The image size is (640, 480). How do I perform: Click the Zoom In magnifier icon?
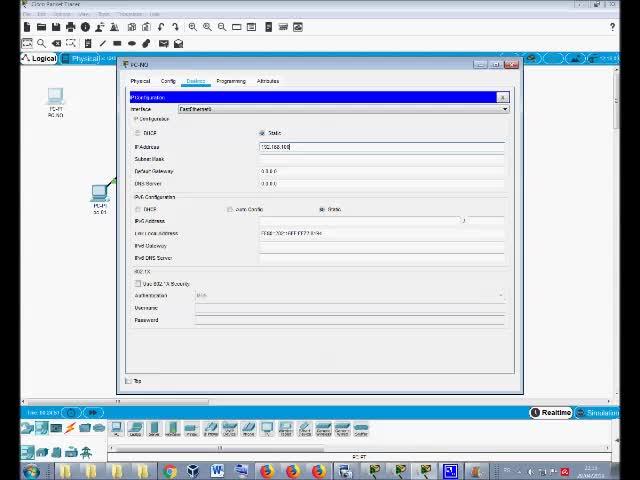click(193, 27)
